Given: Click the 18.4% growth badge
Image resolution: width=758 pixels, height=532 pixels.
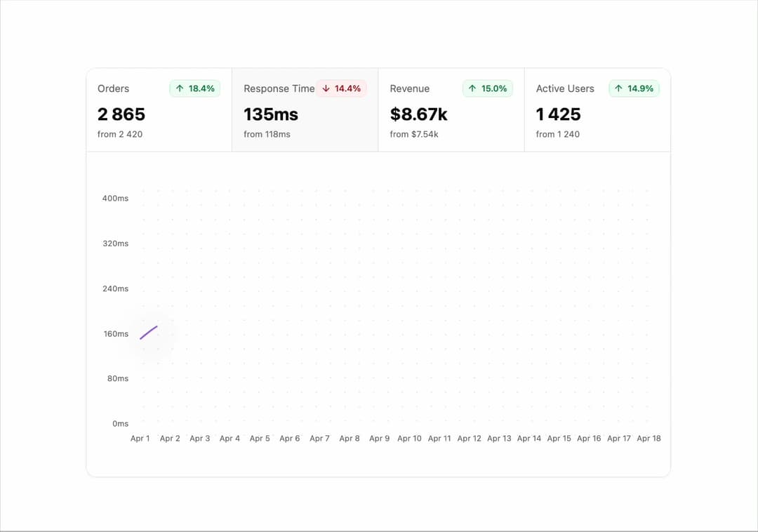Looking at the screenshot, I should click(x=195, y=88).
